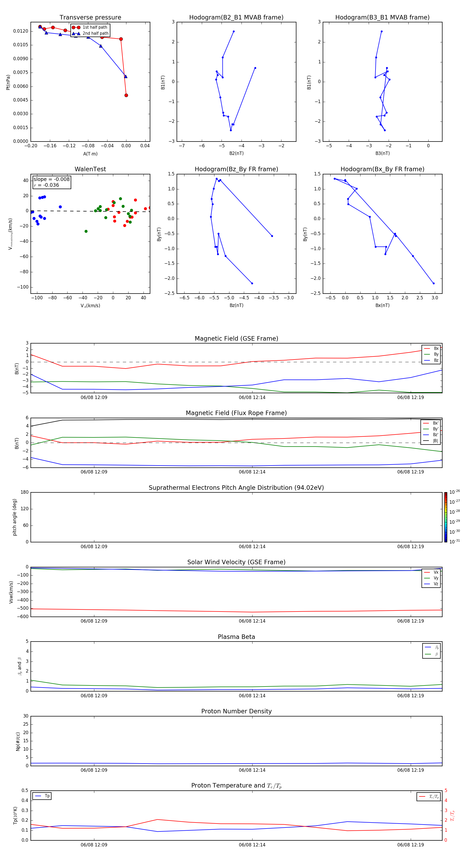This screenshot has height=868, width=473.
Task: Click the "B2(nT)" x-axis label
Action: point(236,153)
